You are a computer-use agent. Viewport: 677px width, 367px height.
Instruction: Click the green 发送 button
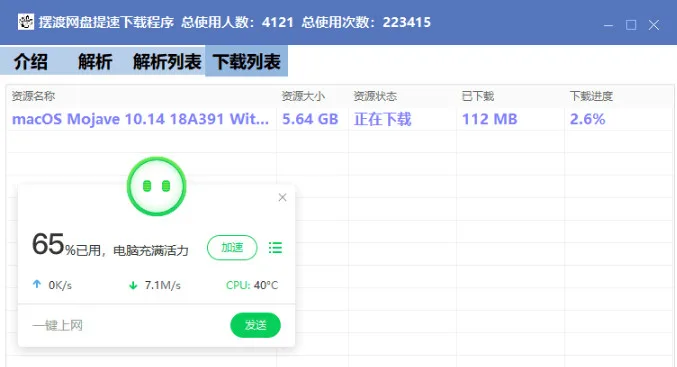click(256, 325)
